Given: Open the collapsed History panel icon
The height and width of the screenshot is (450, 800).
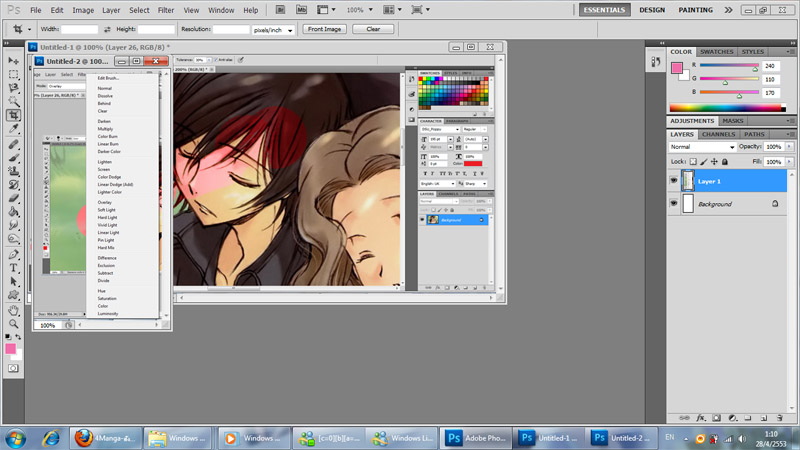Looking at the screenshot, I should click(x=656, y=62).
